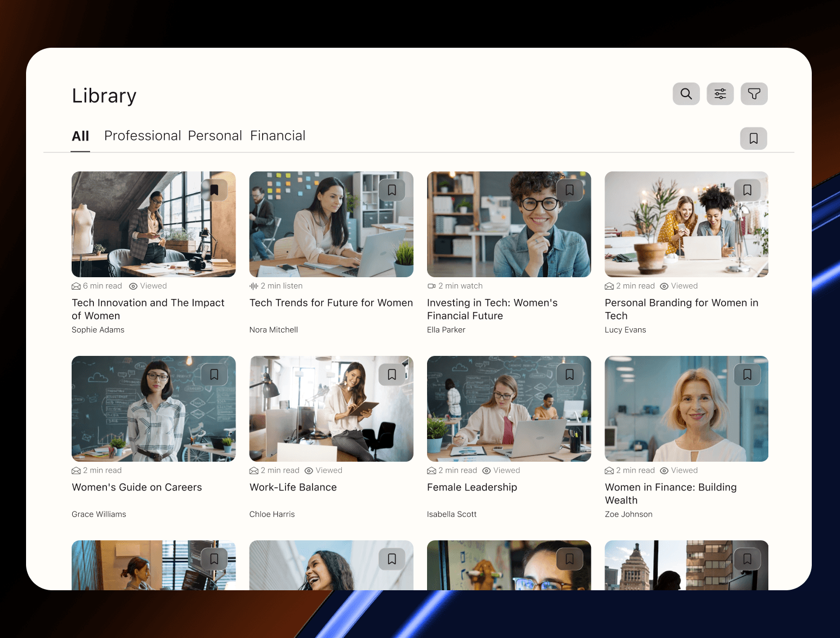The width and height of the screenshot is (840, 638).
Task: Click Viewed eye icon on Work-Life Balance
Action: point(309,471)
